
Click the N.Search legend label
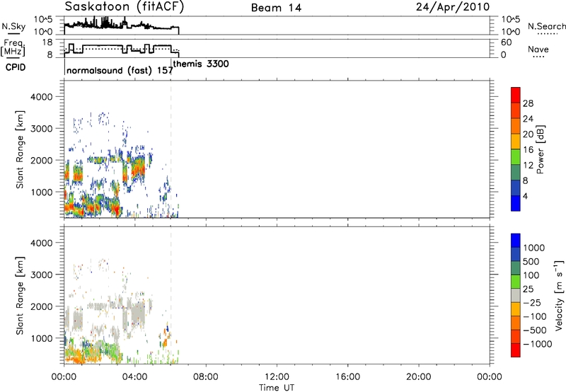pyautogui.click(x=546, y=26)
